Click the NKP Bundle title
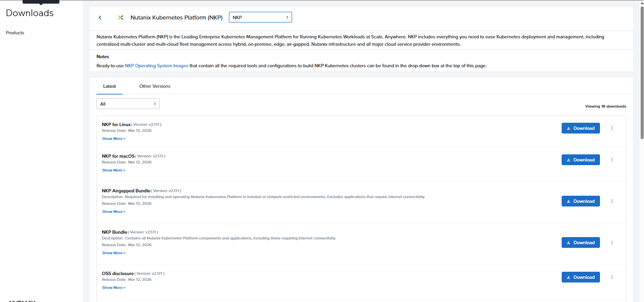Screen dimensions: 644x302 coord(114,232)
